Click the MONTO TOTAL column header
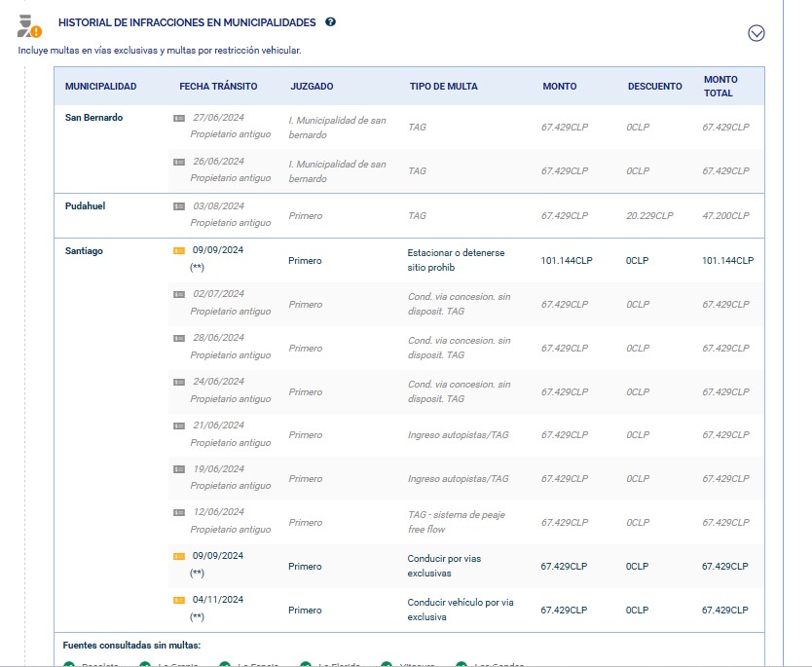This screenshot has height=667, width=812. pyautogui.click(x=720, y=87)
